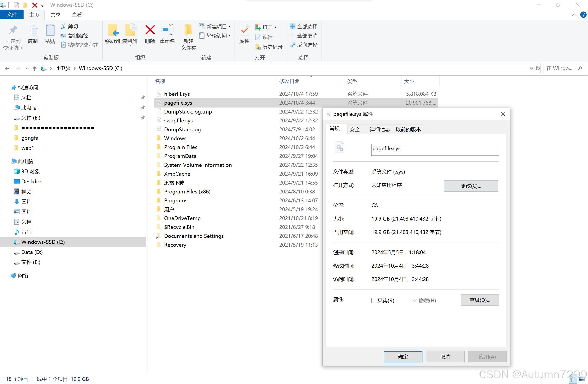The width and height of the screenshot is (588, 384).
Task: Open the address bar history dropdown
Action: pyautogui.click(x=532, y=68)
